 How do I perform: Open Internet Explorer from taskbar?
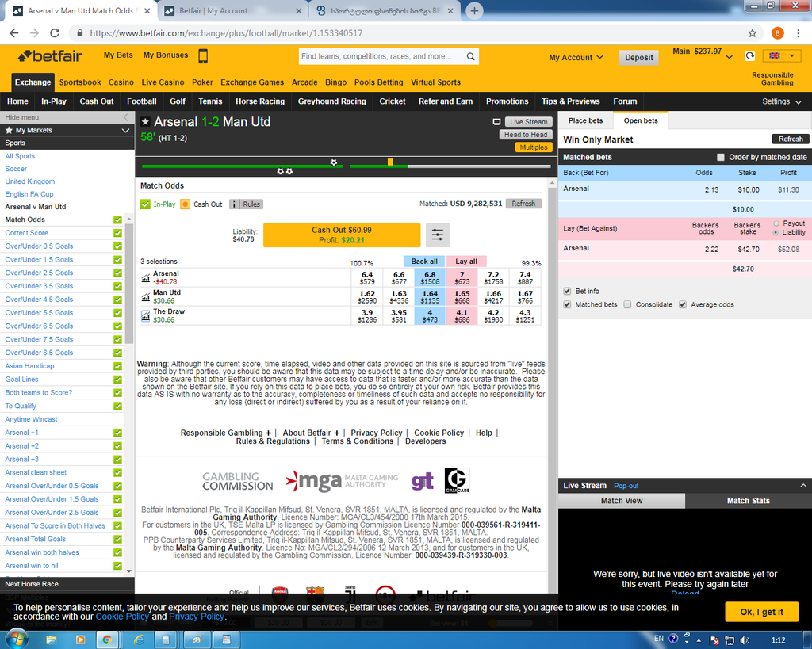(139, 640)
